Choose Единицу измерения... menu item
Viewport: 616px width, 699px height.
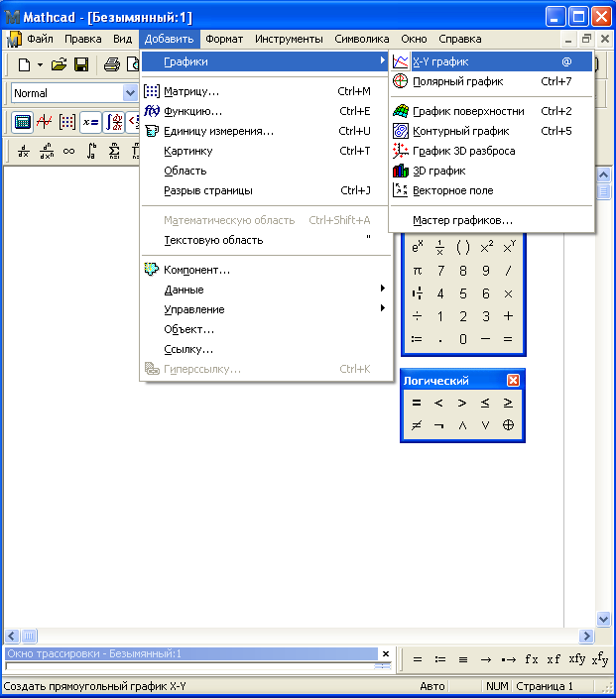(x=266, y=131)
